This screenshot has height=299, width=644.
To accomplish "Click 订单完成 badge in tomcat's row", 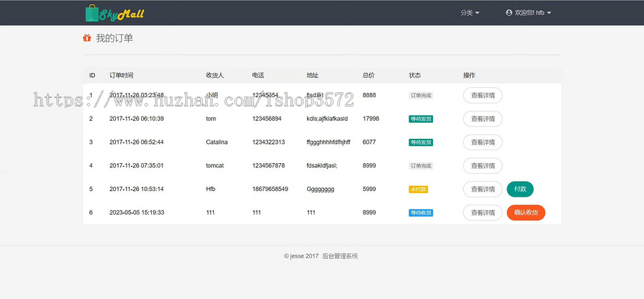I will click(421, 166).
